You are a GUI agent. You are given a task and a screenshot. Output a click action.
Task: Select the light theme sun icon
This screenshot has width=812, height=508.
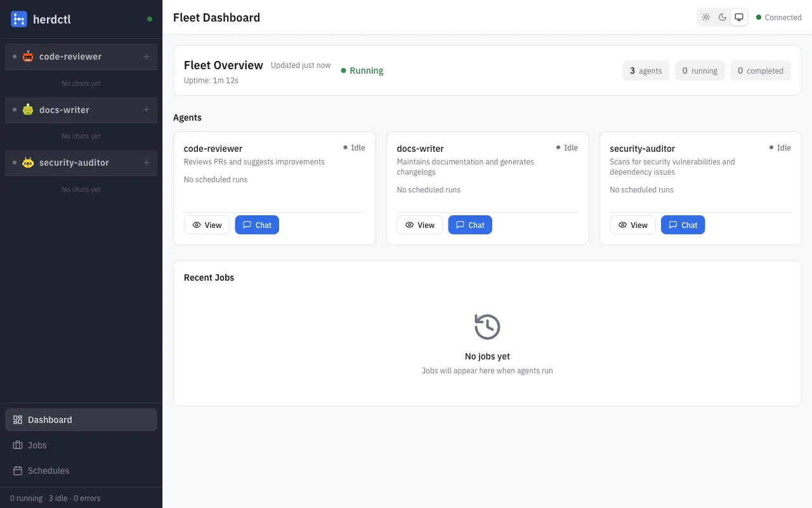point(706,17)
